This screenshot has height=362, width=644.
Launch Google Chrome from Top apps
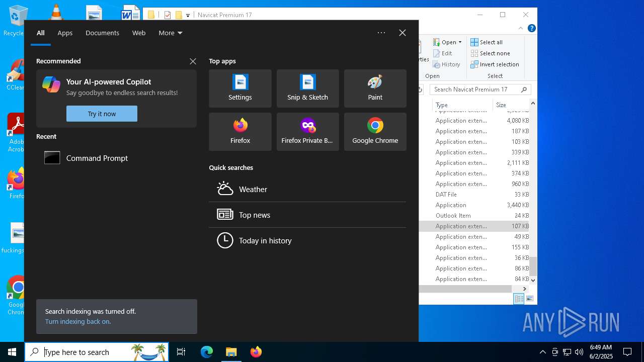point(375,132)
